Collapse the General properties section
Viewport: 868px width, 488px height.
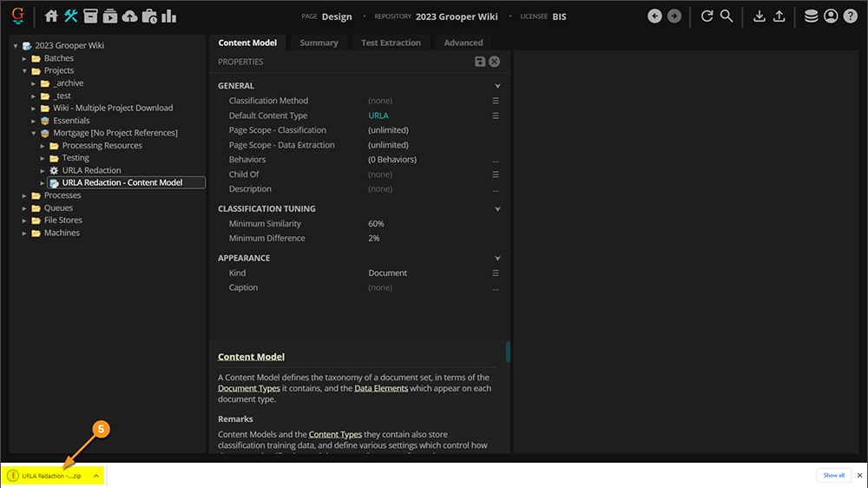(497, 86)
